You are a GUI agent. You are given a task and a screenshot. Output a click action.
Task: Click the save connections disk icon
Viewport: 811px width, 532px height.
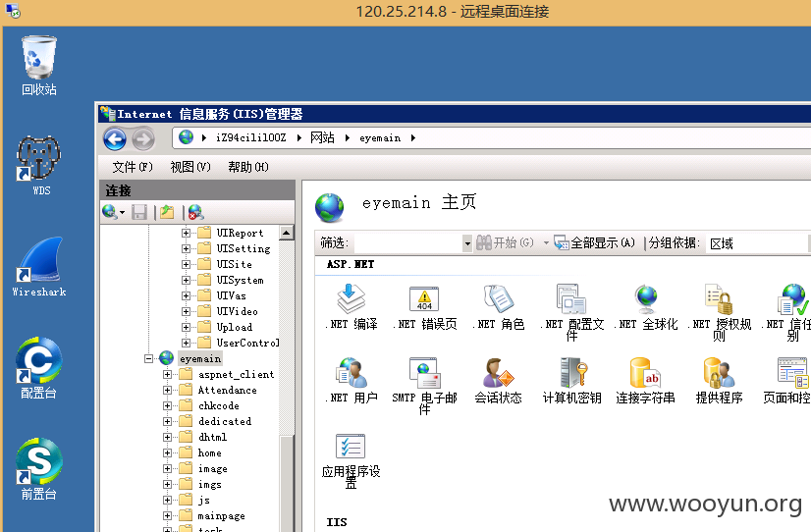pyautogui.click(x=139, y=212)
